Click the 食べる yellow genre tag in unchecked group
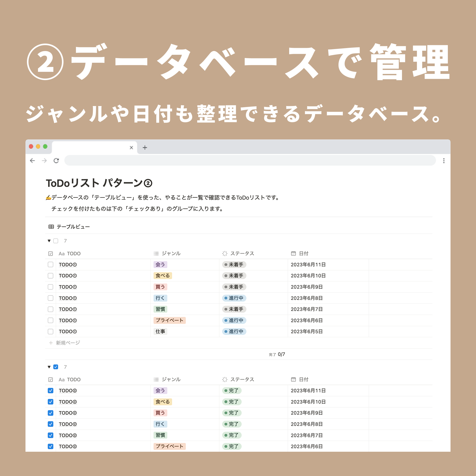The height and width of the screenshot is (476, 476). 163,276
